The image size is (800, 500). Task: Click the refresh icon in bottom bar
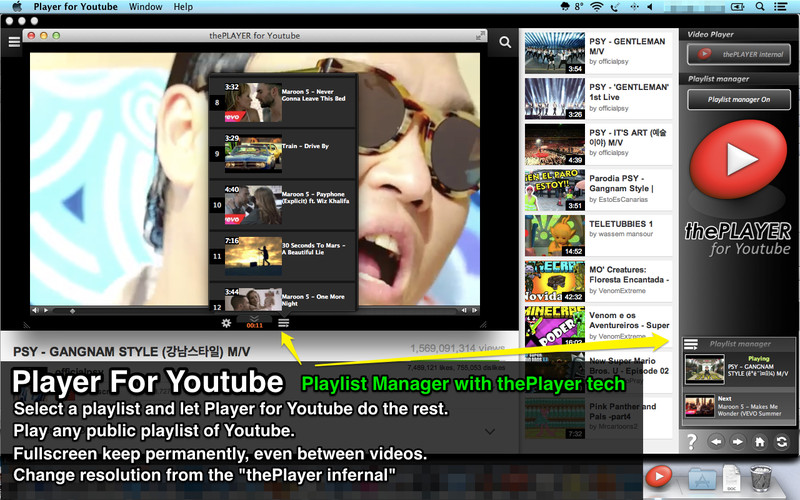point(782,442)
